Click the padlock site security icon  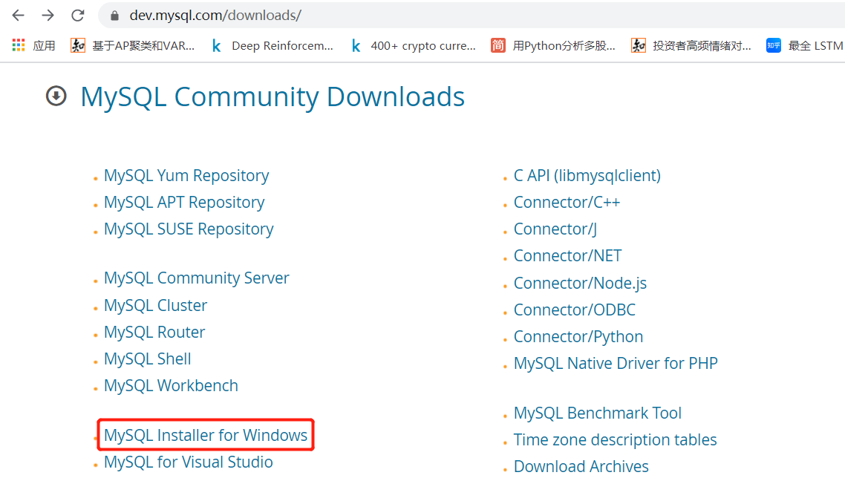pos(114,16)
